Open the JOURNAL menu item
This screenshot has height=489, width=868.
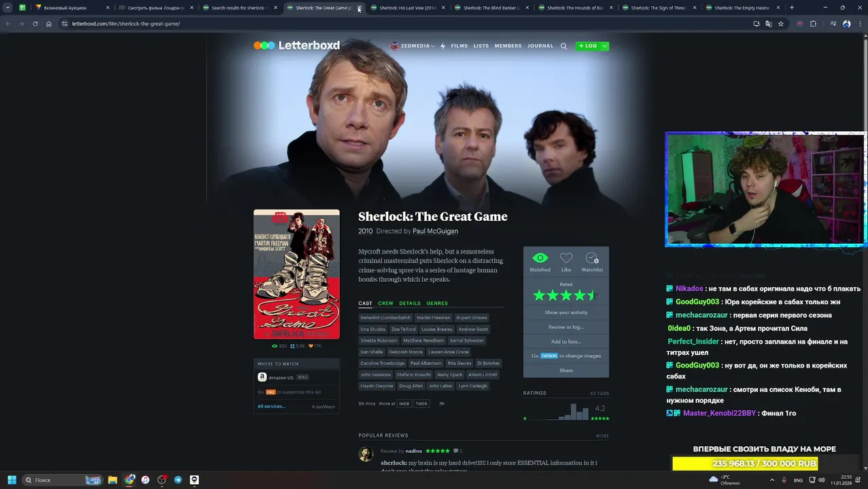pyautogui.click(x=540, y=46)
